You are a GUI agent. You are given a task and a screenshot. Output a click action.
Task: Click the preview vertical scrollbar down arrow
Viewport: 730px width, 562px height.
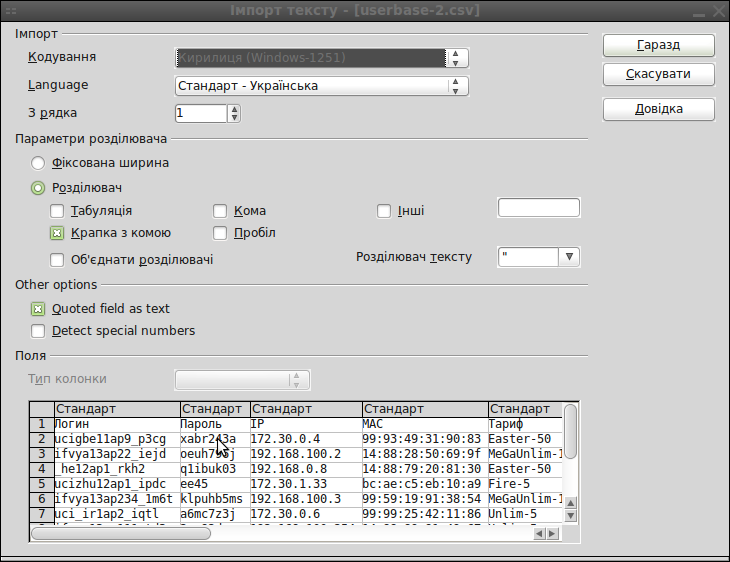click(570, 515)
